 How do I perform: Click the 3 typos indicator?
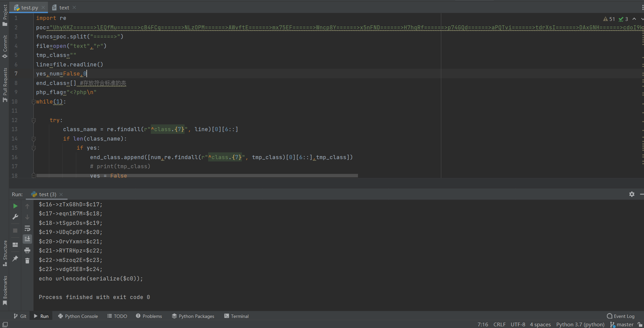623,19
